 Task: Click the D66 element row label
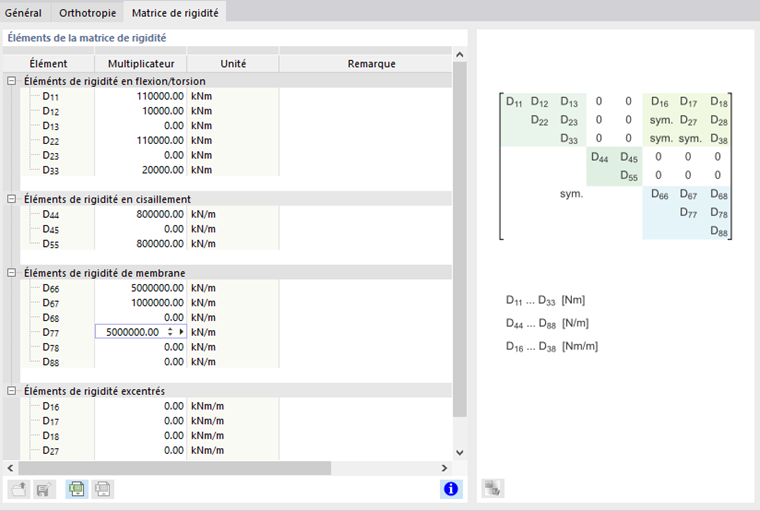[51, 288]
